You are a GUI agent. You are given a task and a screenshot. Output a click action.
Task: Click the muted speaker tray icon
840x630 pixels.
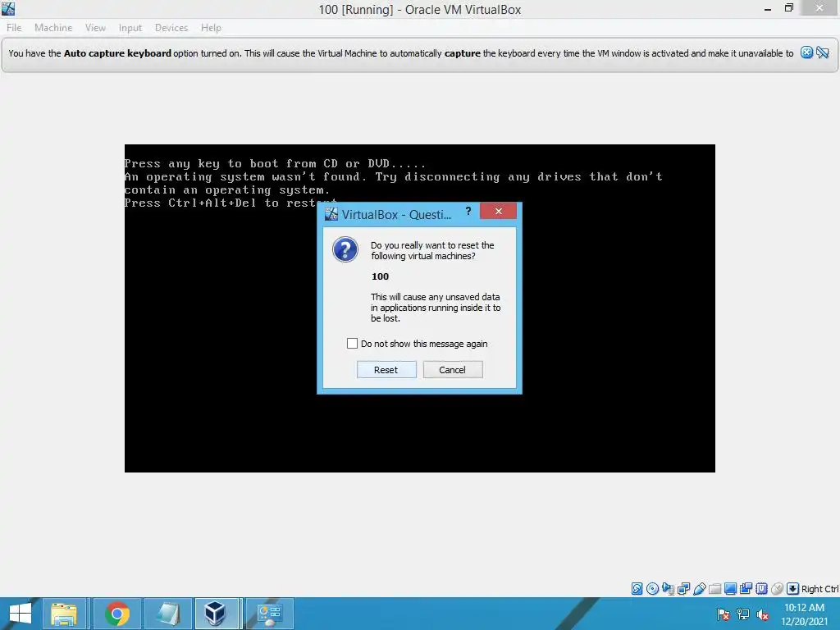point(763,614)
